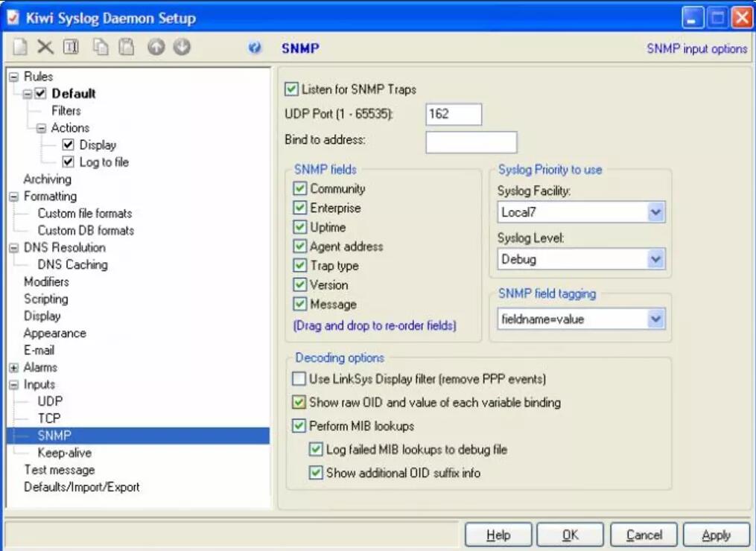Toggle Listen for SNMP Traps checkbox
Viewport: 756px width, 551px height.
pos(291,89)
